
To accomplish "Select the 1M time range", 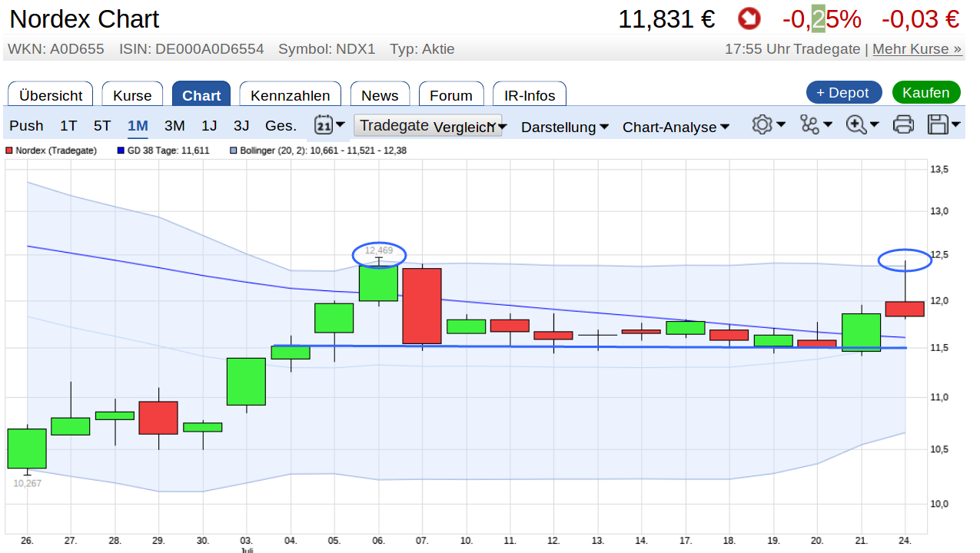I will (138, 125).
